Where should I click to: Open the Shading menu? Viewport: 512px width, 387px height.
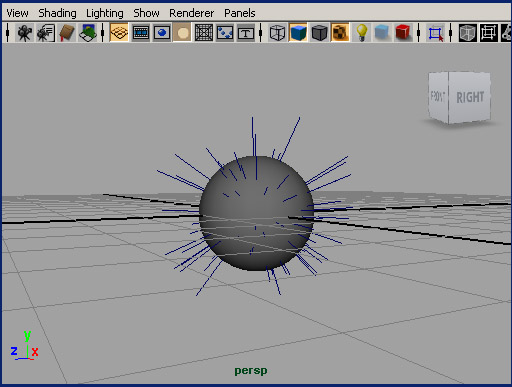(x=57, y=13)
